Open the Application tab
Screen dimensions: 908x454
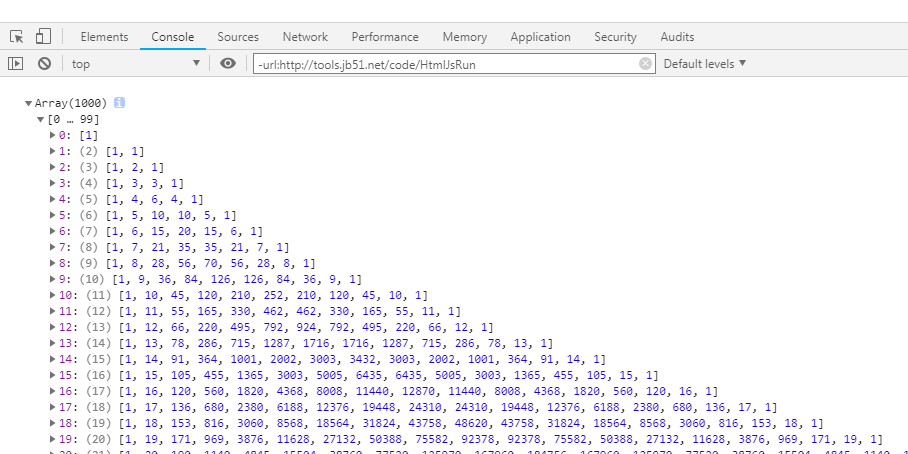(x=540, y=36)
